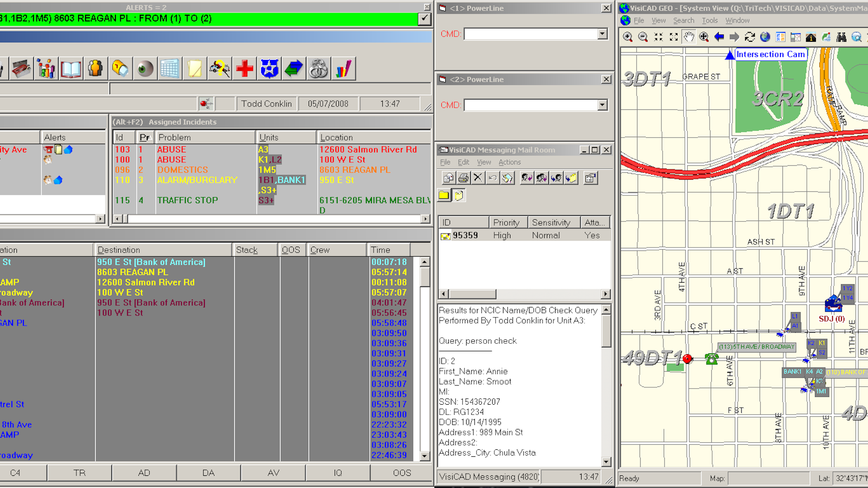Click the binoculars search icon in map toolbar

841,37
